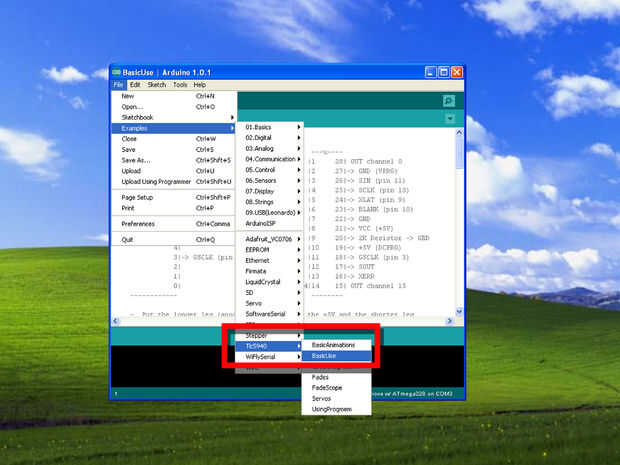Open the tab options dropdown arrow
Viewport: 620px width, 465px height.
[450, 119]
